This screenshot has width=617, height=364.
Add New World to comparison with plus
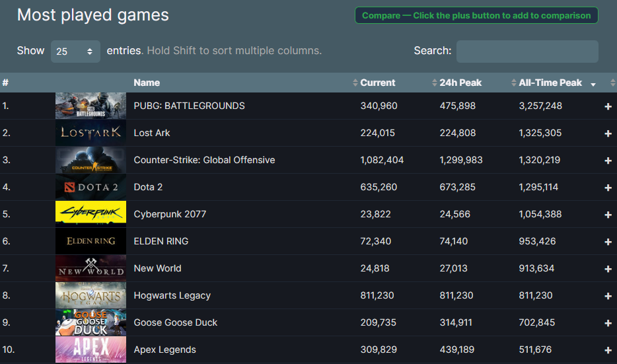click(608, 269)
